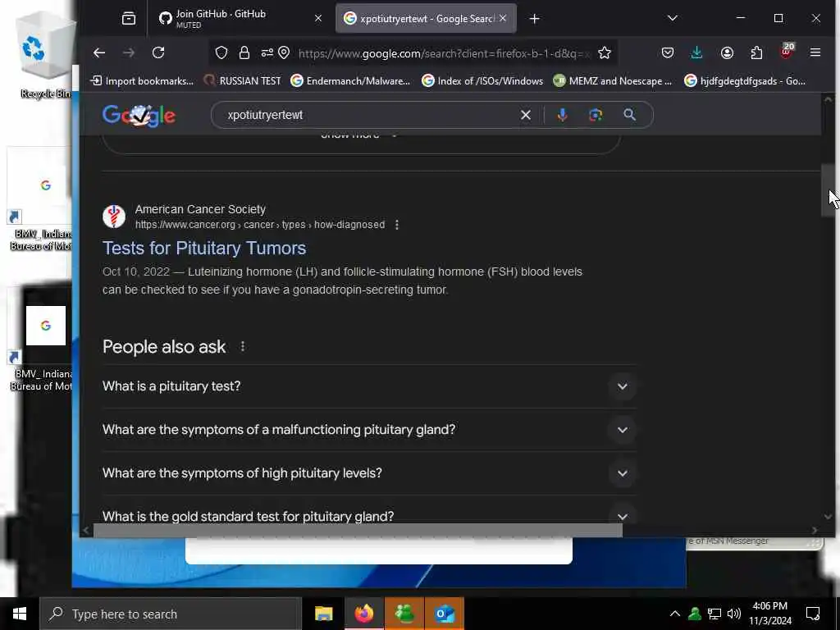Save page to Pocket
The image size is (840, 630).
[x=668, y=52]
